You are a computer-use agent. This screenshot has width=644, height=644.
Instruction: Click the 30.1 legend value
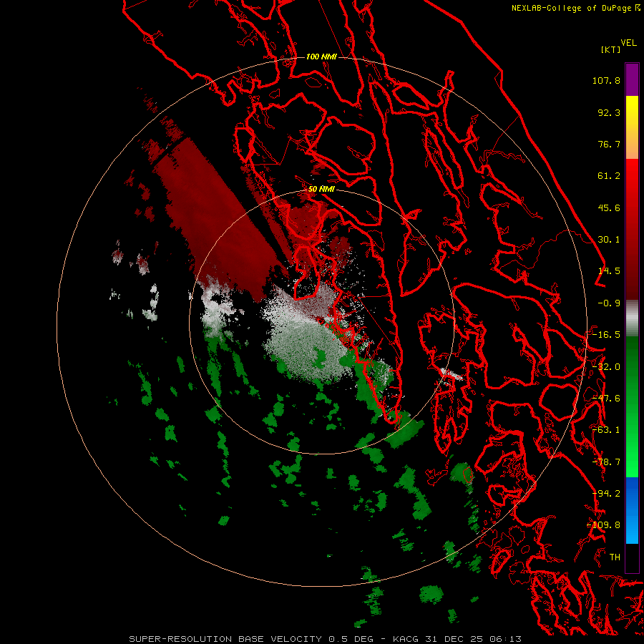[x=609, y=240]
